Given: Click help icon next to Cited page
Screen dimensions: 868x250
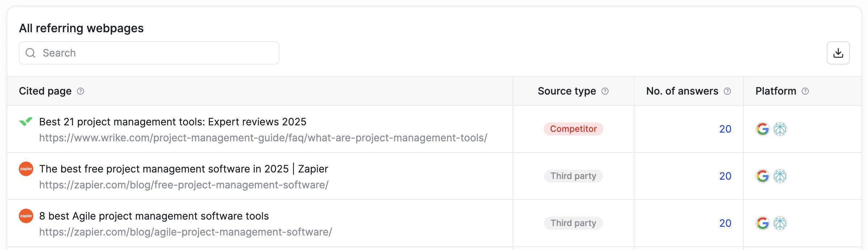Looking at the screenshot, I should click(x=81, y=91).
